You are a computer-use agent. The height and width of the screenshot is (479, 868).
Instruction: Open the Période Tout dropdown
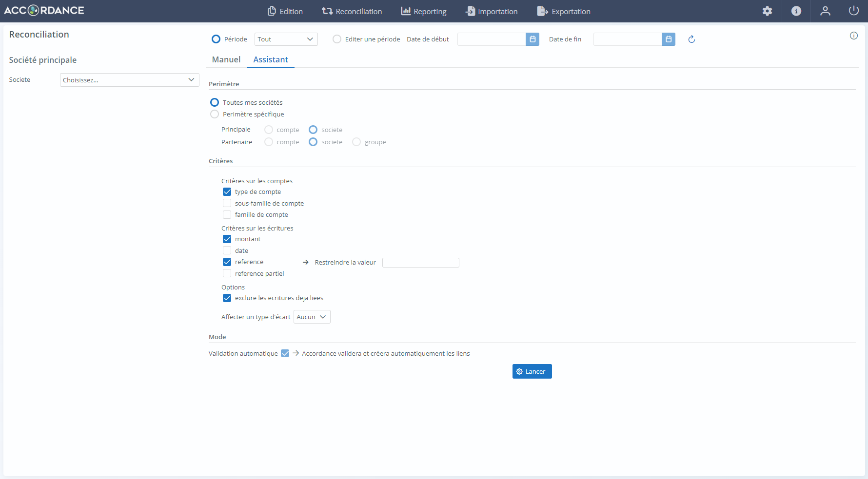pos(286,39)
